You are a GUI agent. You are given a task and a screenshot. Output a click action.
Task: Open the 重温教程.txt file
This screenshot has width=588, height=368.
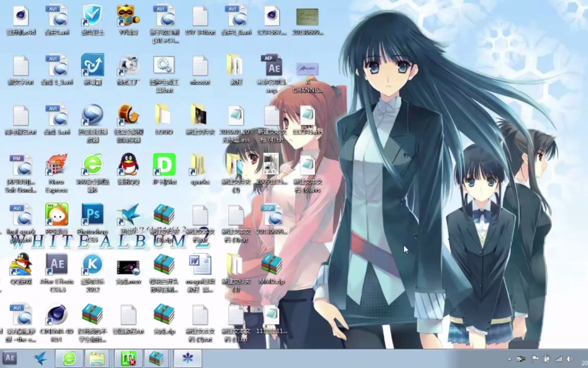129,319
